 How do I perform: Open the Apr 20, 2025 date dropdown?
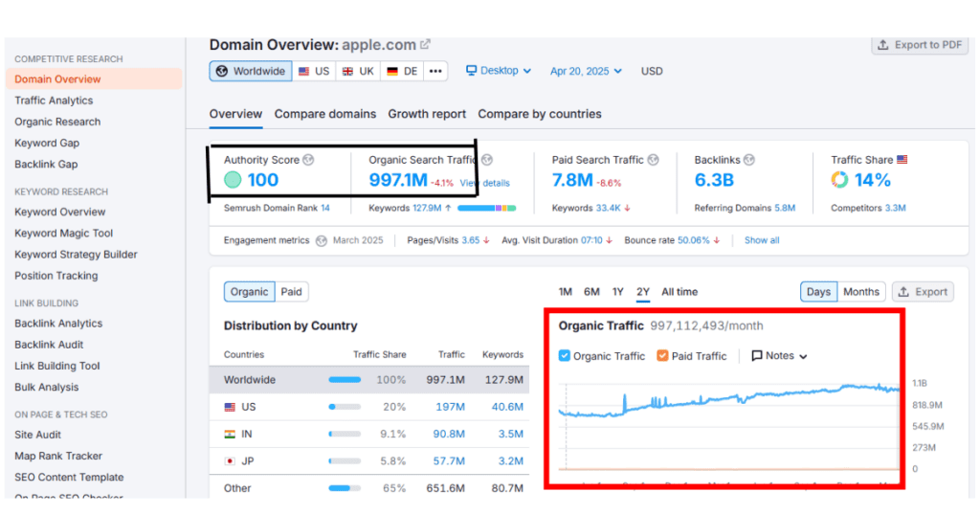587,71
